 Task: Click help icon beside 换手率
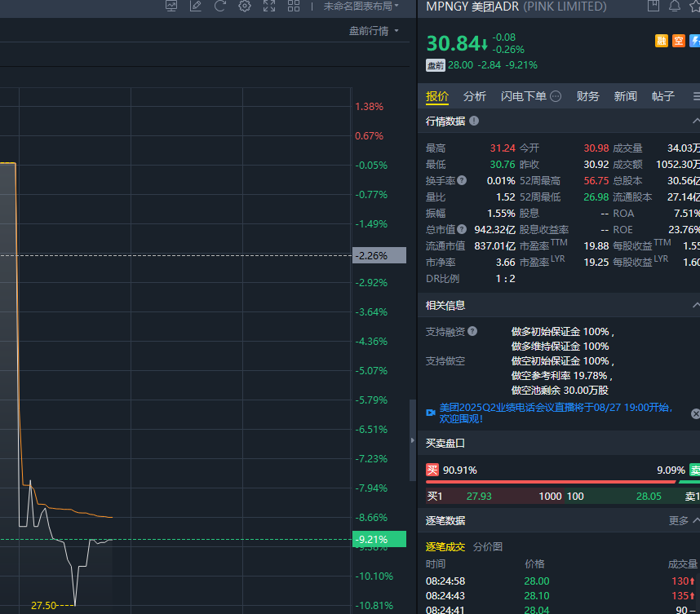tap(462, 180)
